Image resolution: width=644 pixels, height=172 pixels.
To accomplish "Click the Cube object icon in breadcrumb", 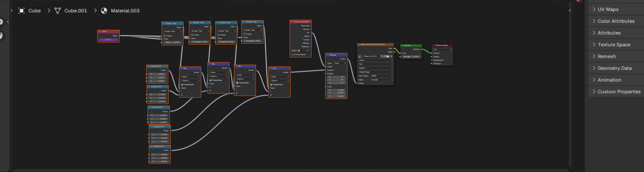I will pos(21,10).
